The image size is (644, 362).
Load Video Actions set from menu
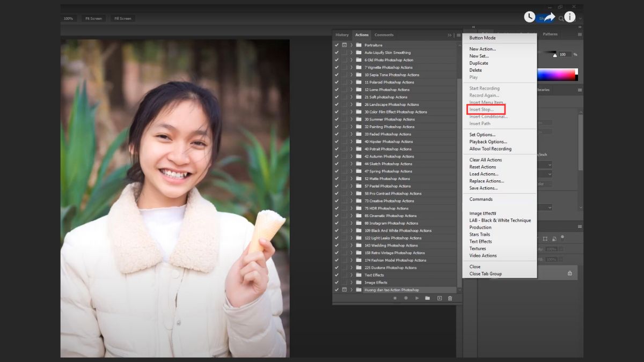483,256
